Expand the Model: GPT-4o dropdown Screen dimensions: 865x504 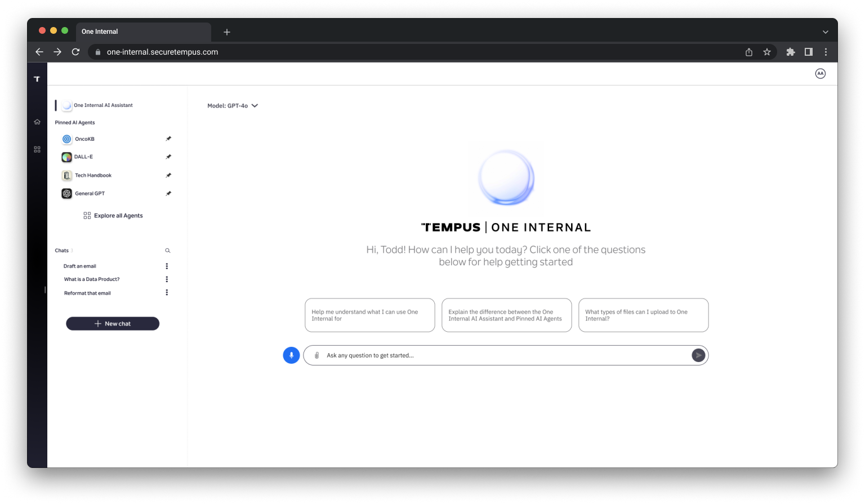pos(233,106)
